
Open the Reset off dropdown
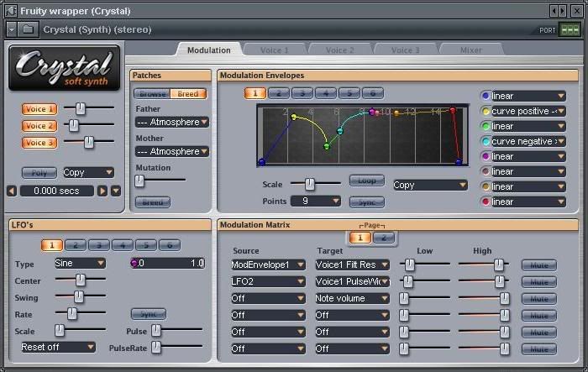pyautogui.click(x=58, y=347)
